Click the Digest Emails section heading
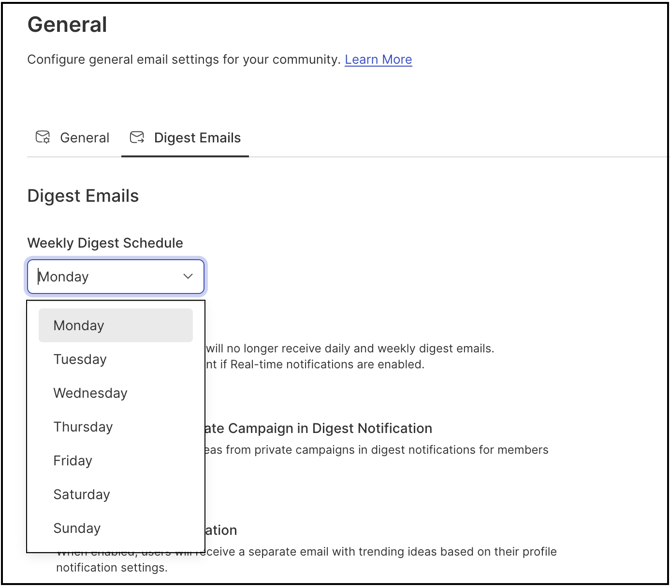 (x=83, y=196)
